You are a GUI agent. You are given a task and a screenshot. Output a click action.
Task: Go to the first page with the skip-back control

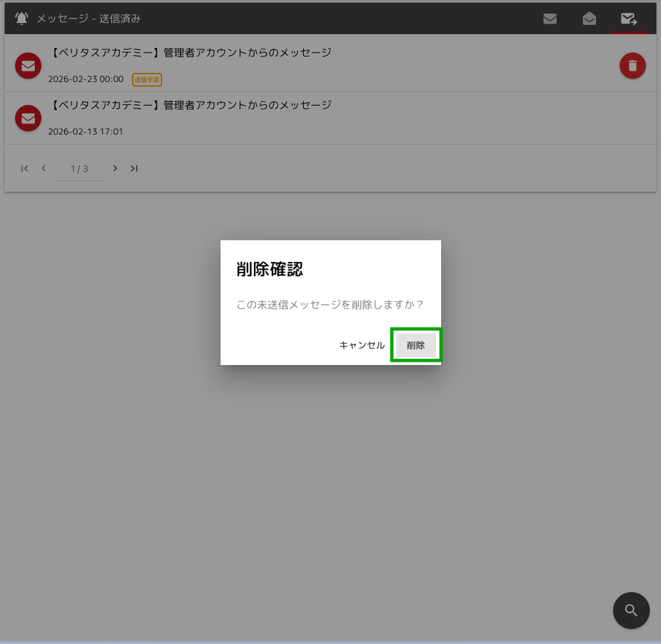(24, 168)
